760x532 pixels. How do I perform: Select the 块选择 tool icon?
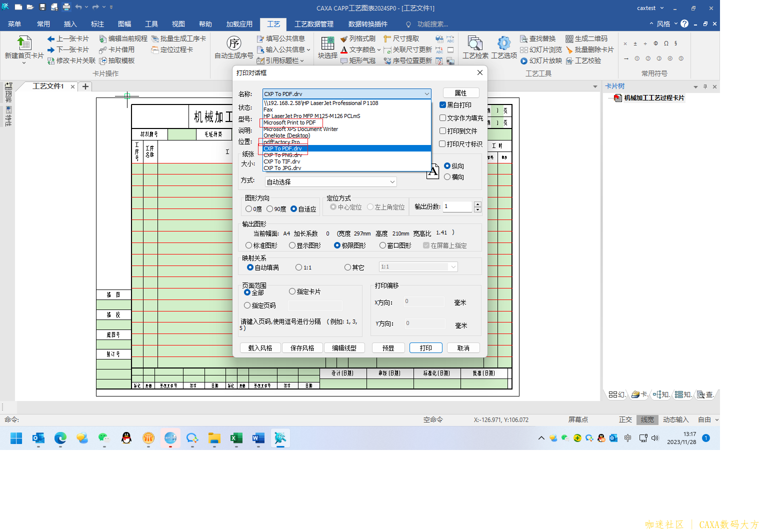coord(327,43)
